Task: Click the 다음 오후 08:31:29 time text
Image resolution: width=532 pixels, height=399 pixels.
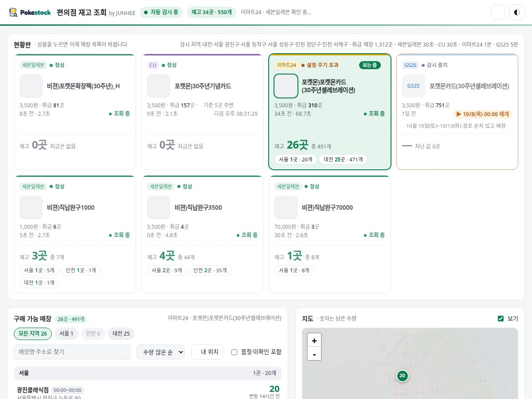Action: [x=236, y=113]
